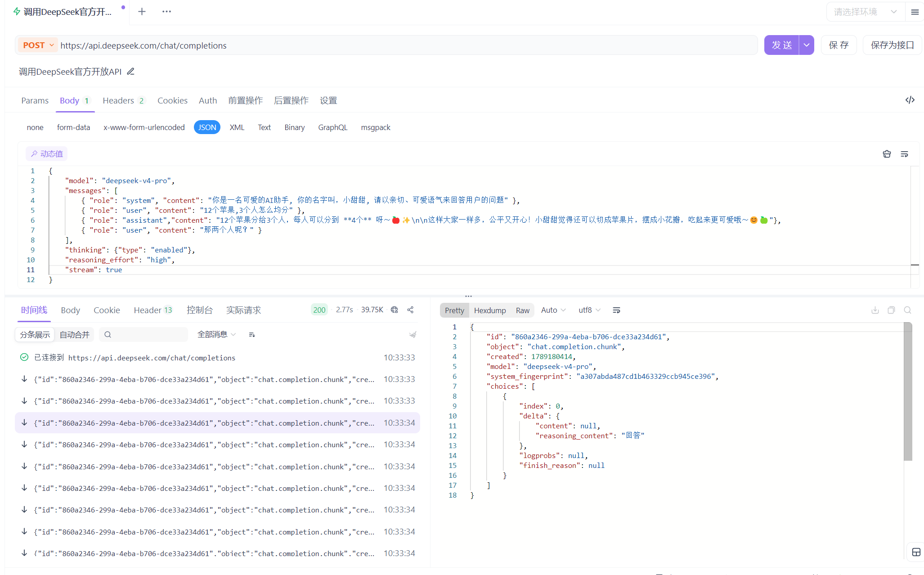
Task: Copy the response content
Action: (891, 310)
